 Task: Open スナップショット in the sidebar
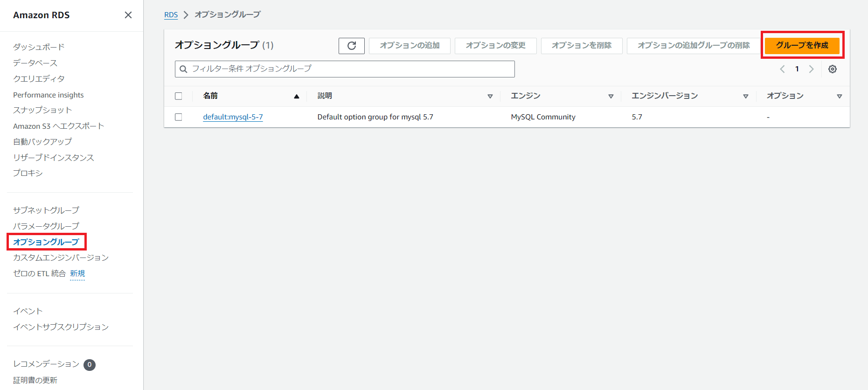(x=42, y=110)
